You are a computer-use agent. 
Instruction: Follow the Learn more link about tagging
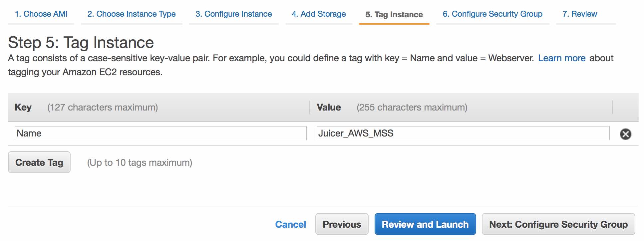point(562,58)
